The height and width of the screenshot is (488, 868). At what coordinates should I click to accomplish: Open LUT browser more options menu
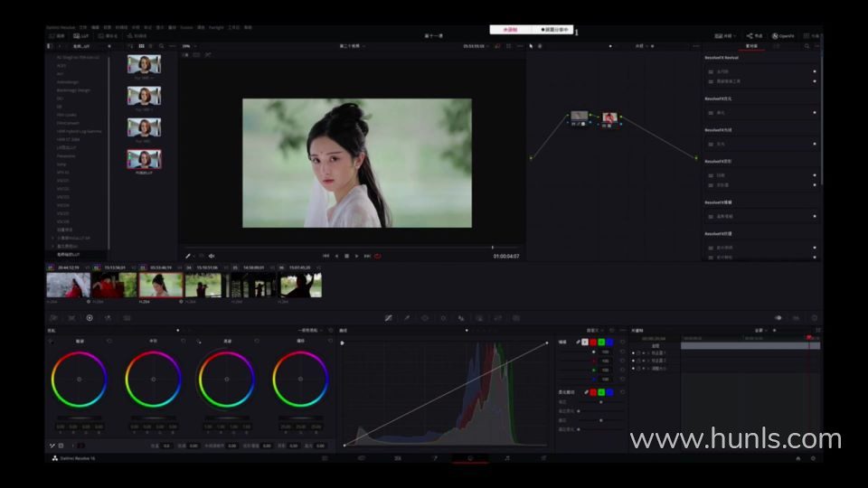tap(172, 46)
